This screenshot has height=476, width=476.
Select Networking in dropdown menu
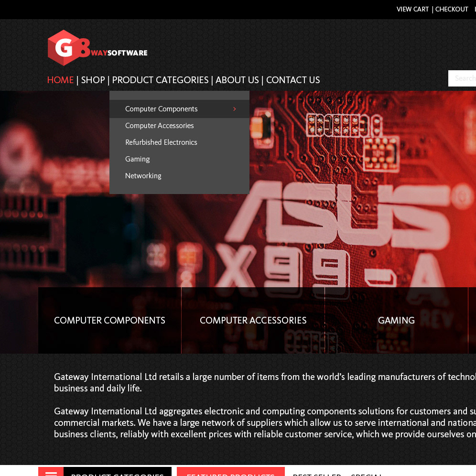tap(143, 176)
